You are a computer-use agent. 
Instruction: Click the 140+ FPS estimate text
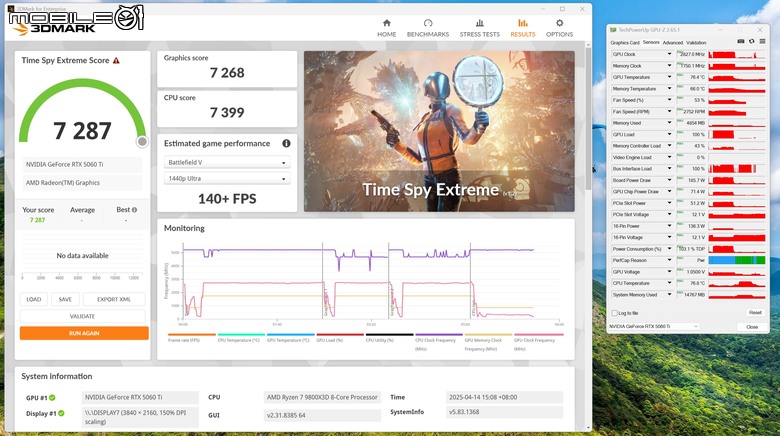click(227, 199)
